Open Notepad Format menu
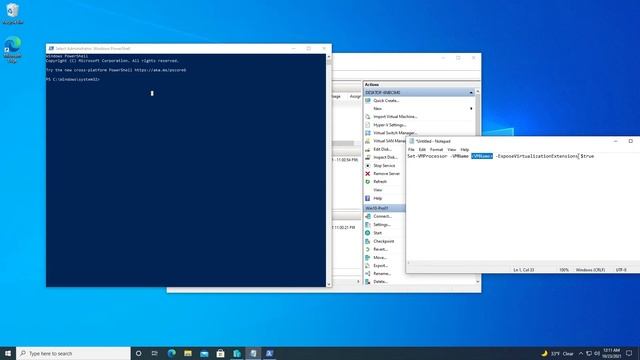This screenshot has width=640, height=360. (x=436, y=150)
